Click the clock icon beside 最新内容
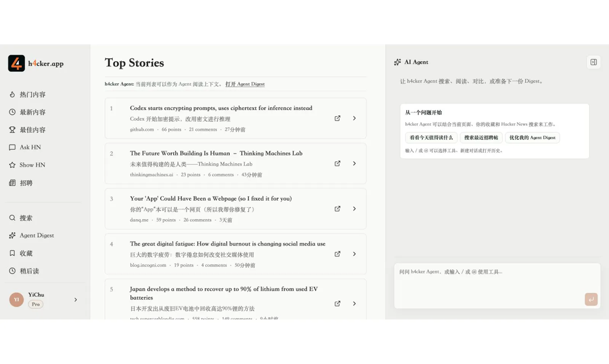The width and height of the screenshot is (609, 364). click(12, 112)
